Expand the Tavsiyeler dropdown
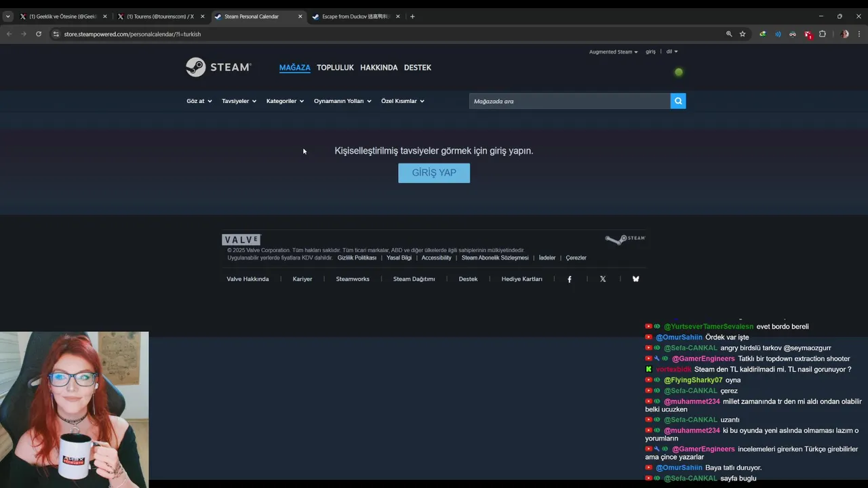Image resolution: width=868 pixels, height=488 pixels. tap(239, 101)
